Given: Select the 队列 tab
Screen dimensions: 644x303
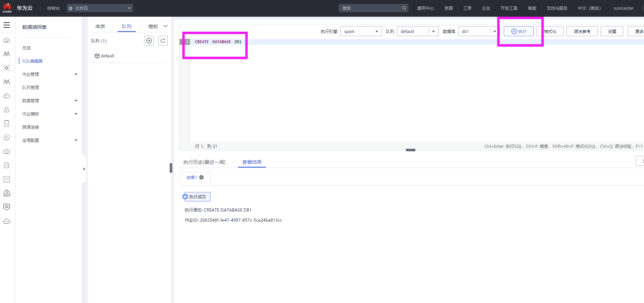Looking at the screenshot, I should point(127,26).
